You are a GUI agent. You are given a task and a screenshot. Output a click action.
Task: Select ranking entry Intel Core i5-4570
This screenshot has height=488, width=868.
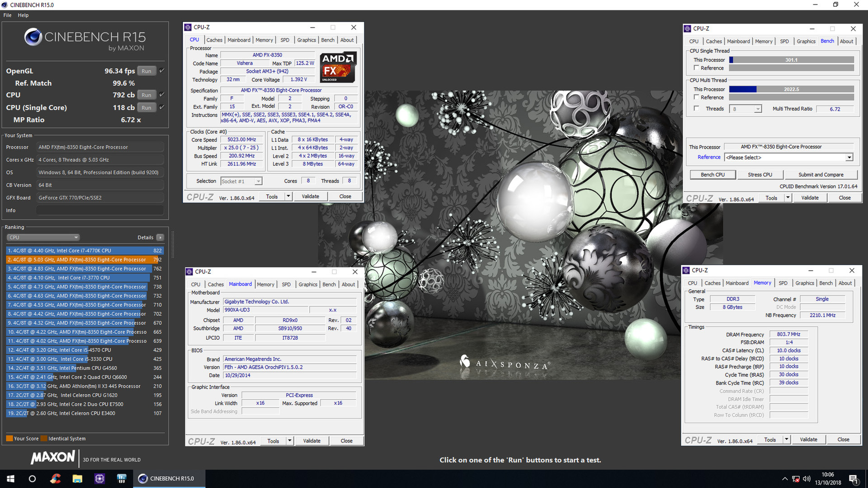85,350
